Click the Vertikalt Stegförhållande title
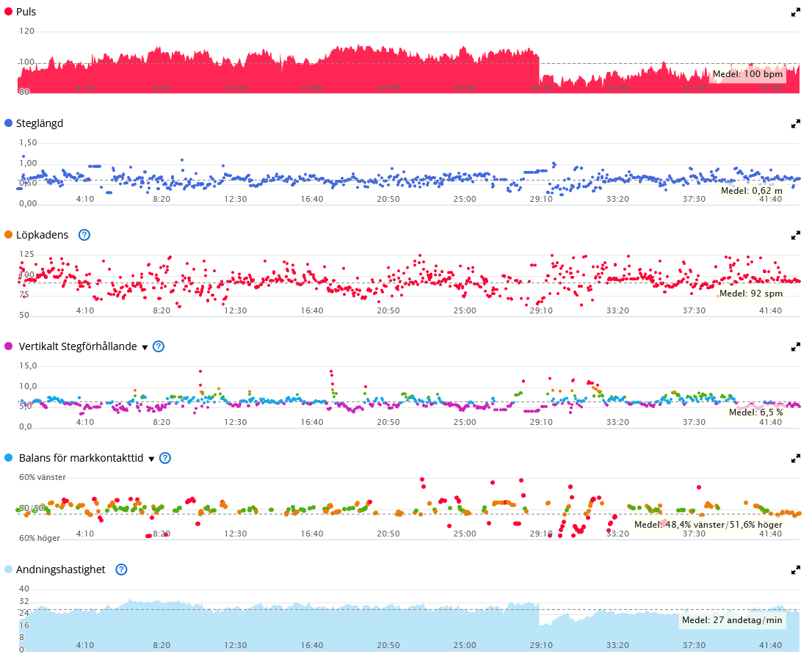Image resolution: width=812 pixels, height=662 pixels. click(x=78, y=346)
